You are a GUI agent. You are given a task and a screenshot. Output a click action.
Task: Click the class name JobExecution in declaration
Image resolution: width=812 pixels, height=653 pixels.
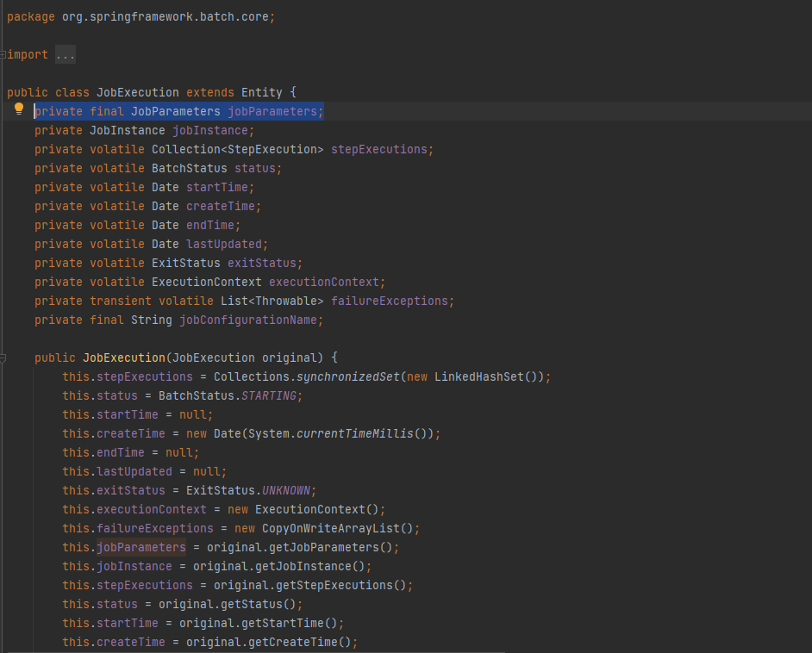pos(138,93)
